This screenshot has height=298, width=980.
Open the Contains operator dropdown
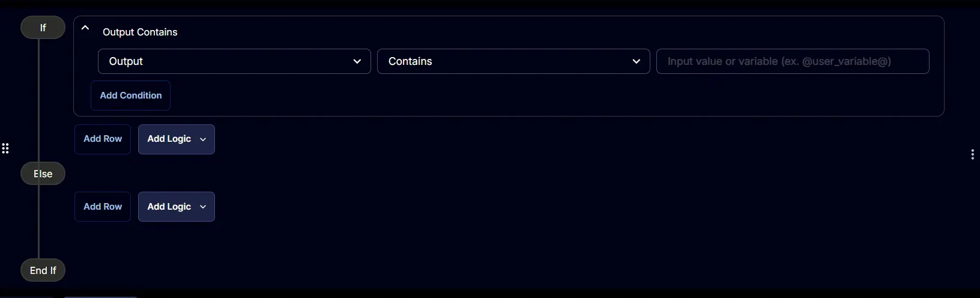click(x=513, y=61)
